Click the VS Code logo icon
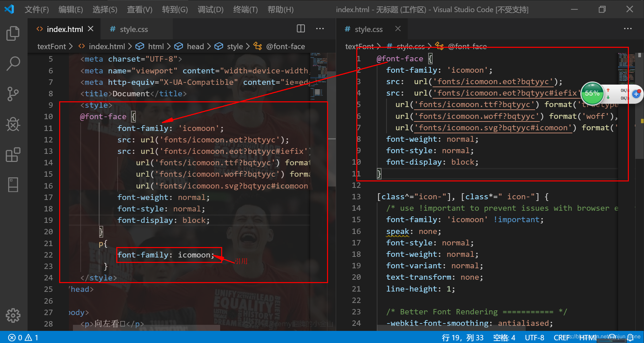644x343 pixels. [x=9, y=9]
